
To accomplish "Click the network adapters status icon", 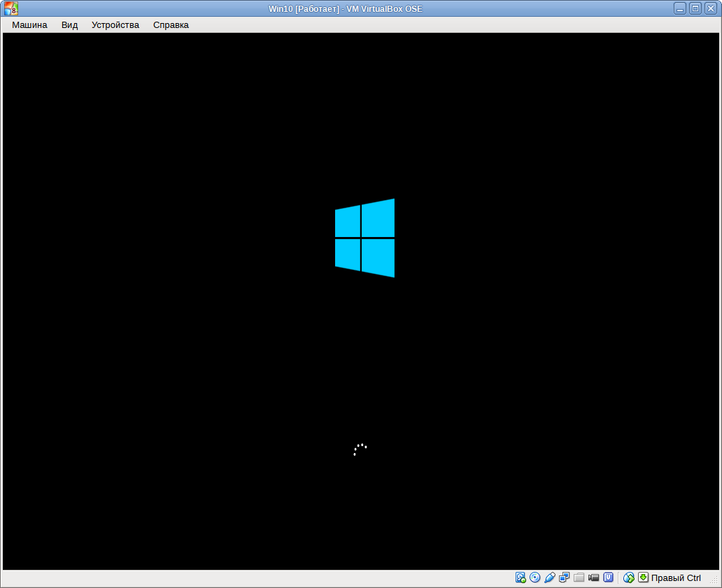I will tap(565, 578).
